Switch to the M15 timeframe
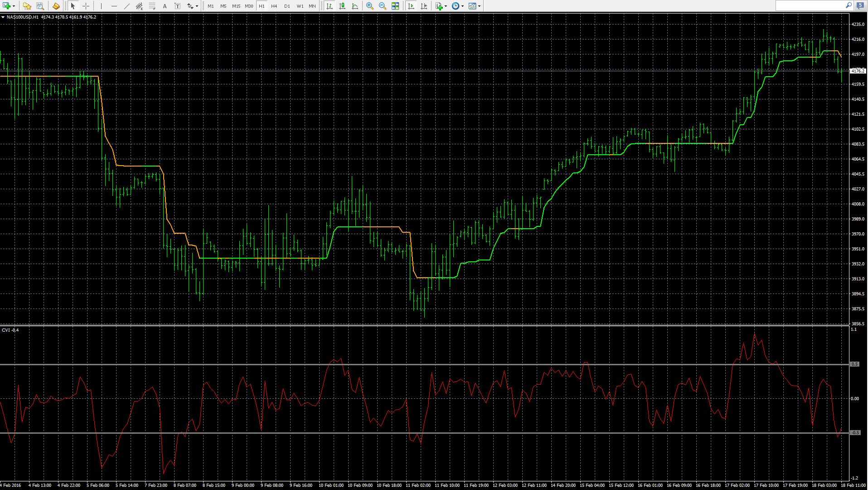868x490 pixels. pos(236,6)
